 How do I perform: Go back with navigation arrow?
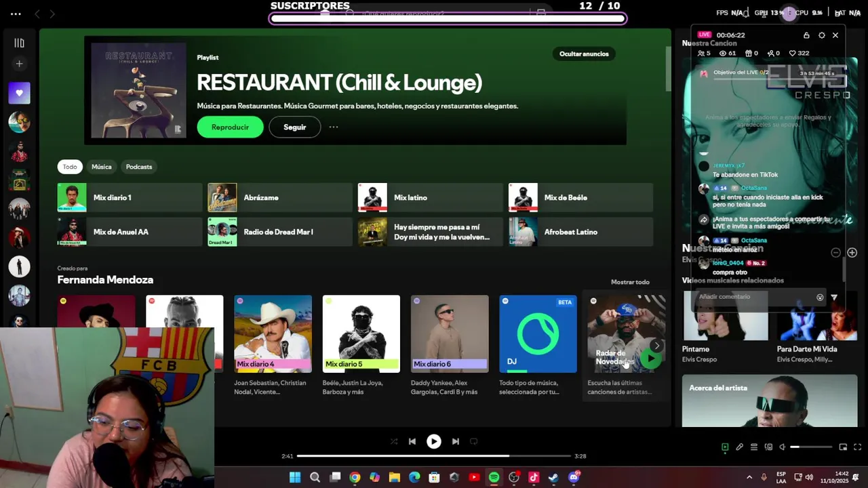[x=37, y=14]
